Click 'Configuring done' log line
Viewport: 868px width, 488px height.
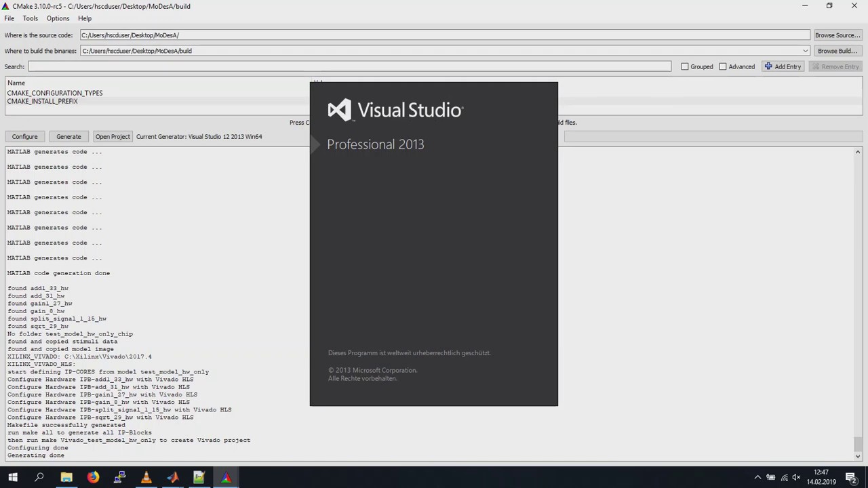click(38, 447)
